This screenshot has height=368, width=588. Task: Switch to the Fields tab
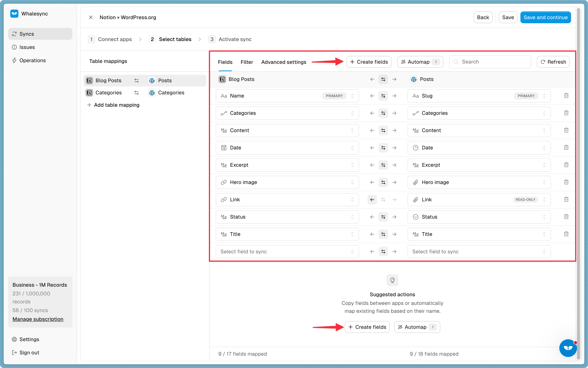click(x=225, y=62)
